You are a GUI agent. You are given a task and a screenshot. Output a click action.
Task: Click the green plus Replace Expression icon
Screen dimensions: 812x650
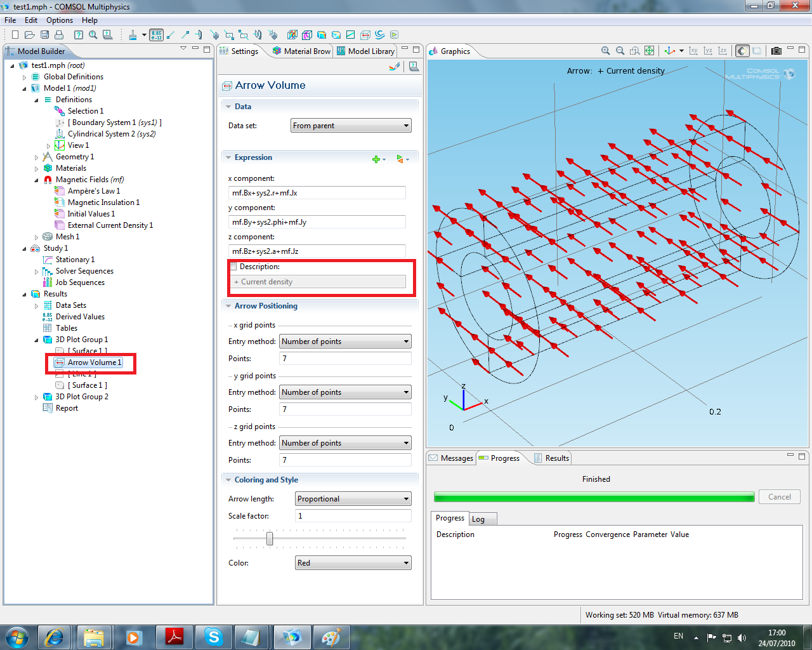click(x=377, y=159)
